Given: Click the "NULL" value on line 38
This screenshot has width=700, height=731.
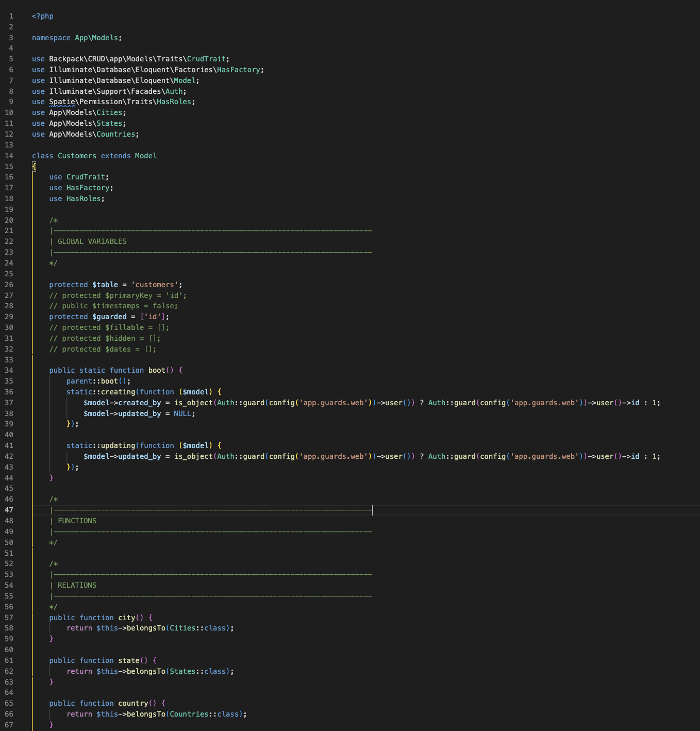Looking at the screenshot, I should 182,413.
